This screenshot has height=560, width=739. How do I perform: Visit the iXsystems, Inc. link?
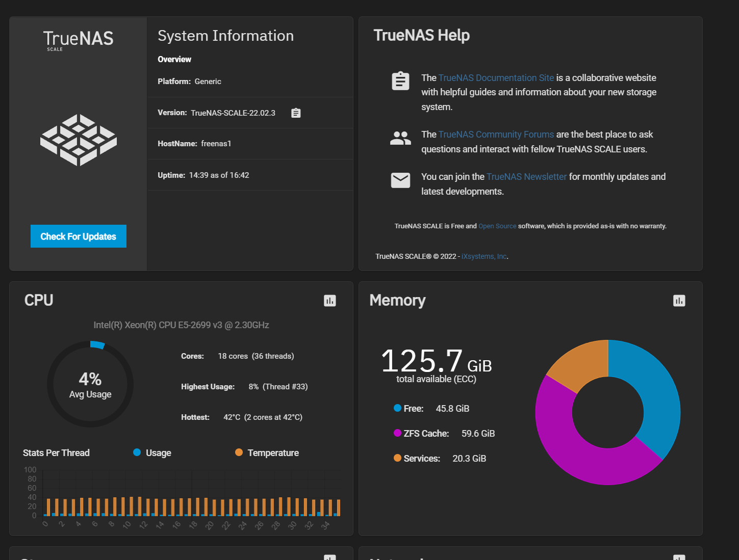click(x=484, y=256)
